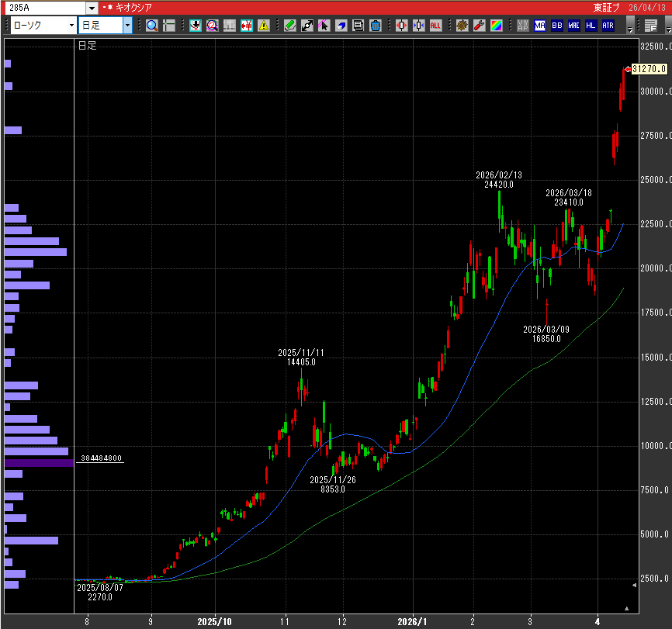Click the 384484800 volume value label
672x629 pixels.
(x=101, y=458)
